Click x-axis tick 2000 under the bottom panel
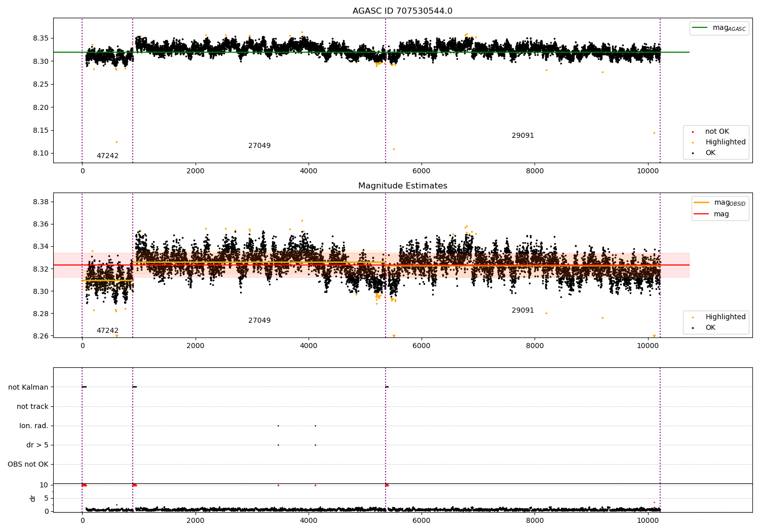The height and width of the screenshot is (532, 760). [x=196, y=521]
